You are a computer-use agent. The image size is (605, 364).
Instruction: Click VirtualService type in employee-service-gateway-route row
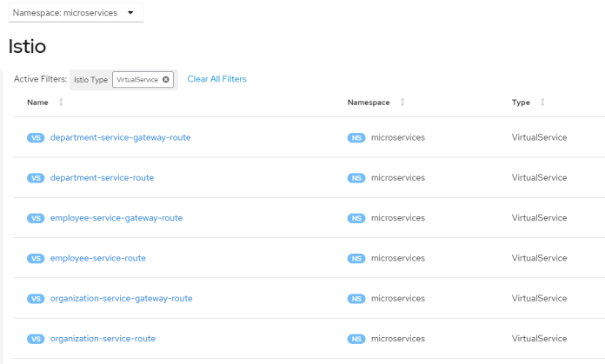(x=539, y=218)
